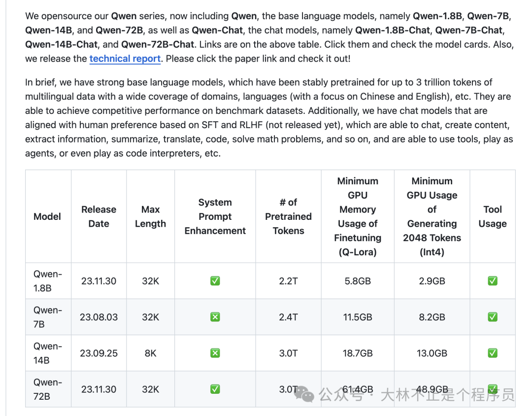Click the 23.09.25 release date cell
The width and height of the screenshot is (532, 416).
coord(99,353)
